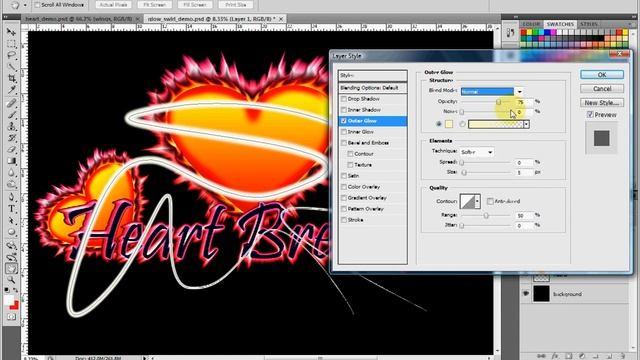
Task: Enable Drop Shadow effect checkbox
Action: (x=344, y=99)
